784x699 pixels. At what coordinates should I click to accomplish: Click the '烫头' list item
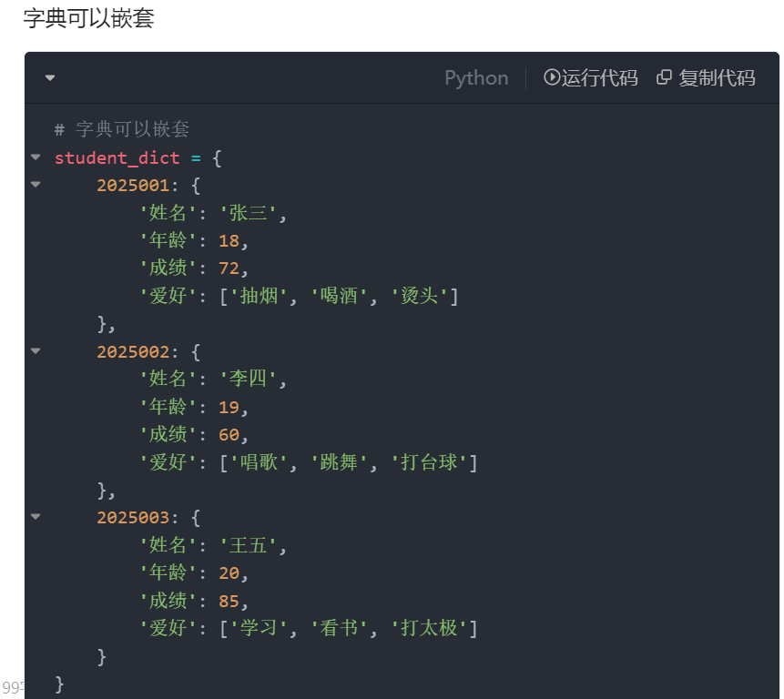[x=419, y=297]
